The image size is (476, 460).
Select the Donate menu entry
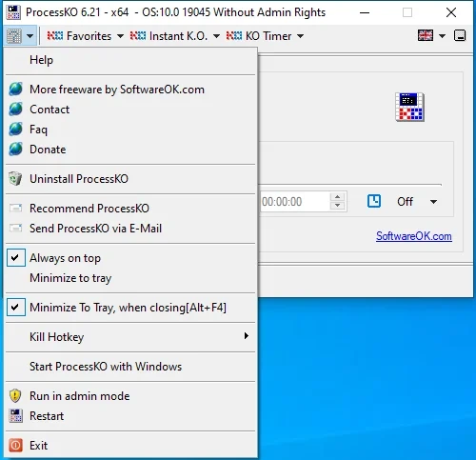tap(130, 150)
